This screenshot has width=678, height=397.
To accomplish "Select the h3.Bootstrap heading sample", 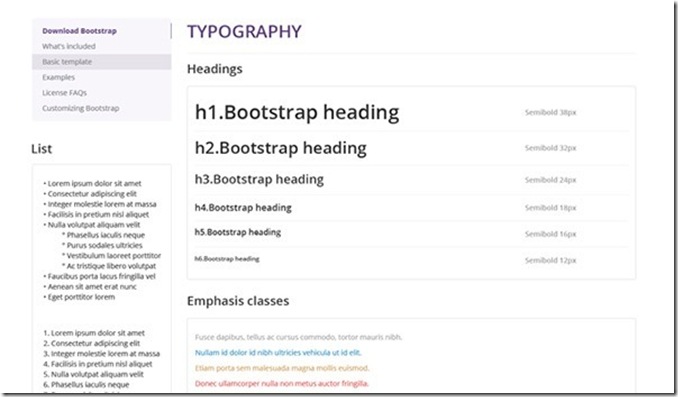I will pos(259,179).
